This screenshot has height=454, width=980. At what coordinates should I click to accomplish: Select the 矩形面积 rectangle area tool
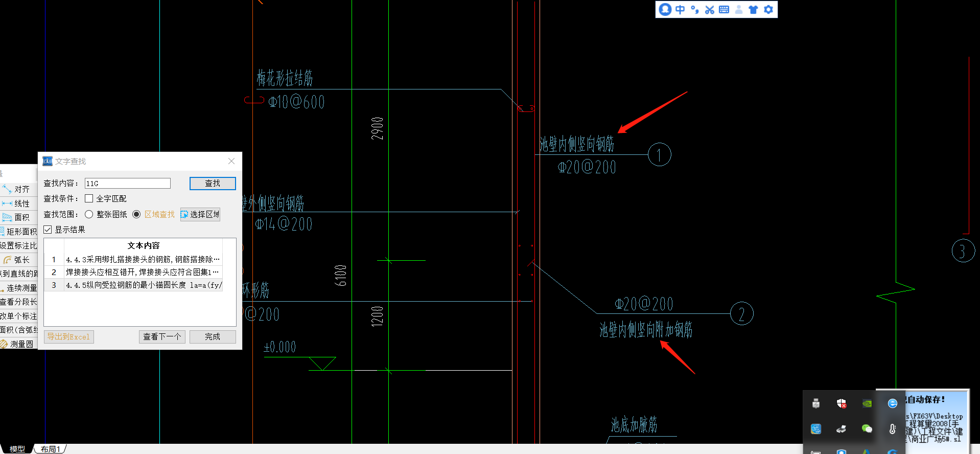tap(18, 232)
